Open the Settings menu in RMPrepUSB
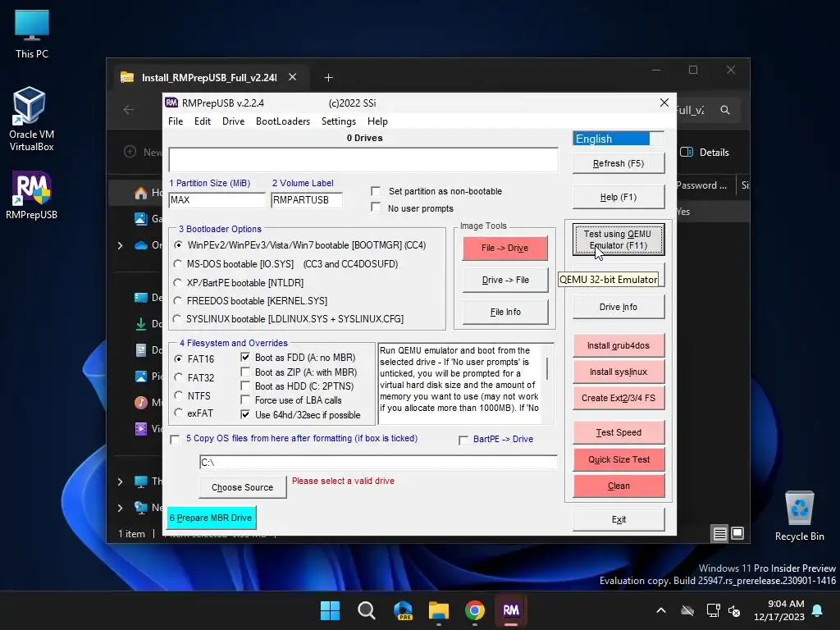The height and width of the screenshot is (630, 840). 339,121
